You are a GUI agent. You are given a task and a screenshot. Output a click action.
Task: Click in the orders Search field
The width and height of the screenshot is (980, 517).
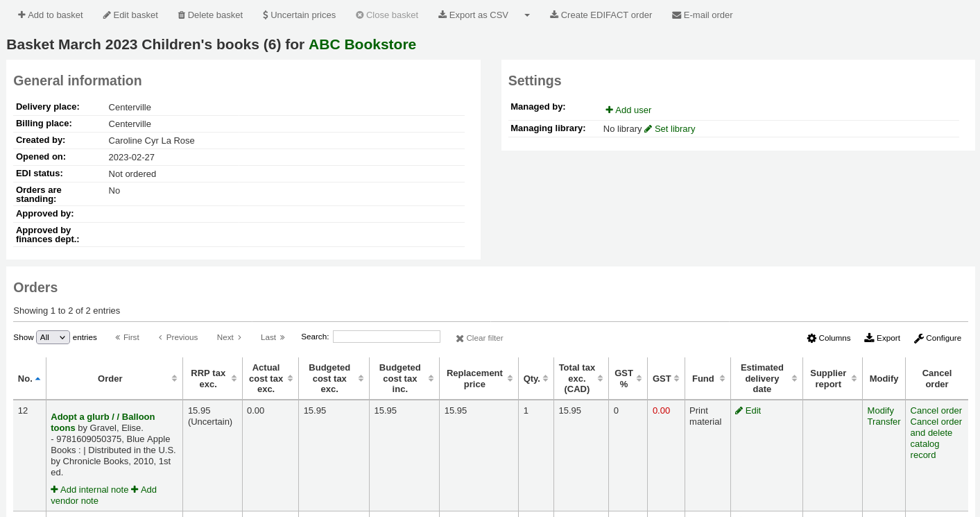click(x=386, y=337)
